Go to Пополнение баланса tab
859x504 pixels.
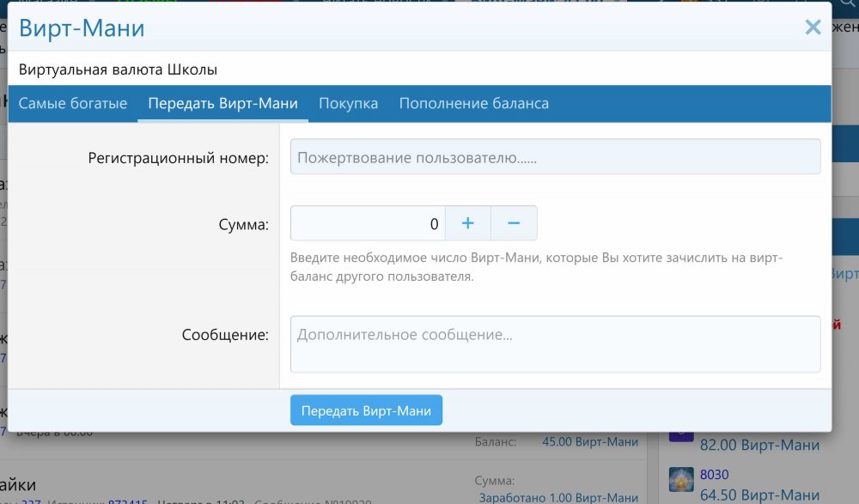(x=473, y=104)
